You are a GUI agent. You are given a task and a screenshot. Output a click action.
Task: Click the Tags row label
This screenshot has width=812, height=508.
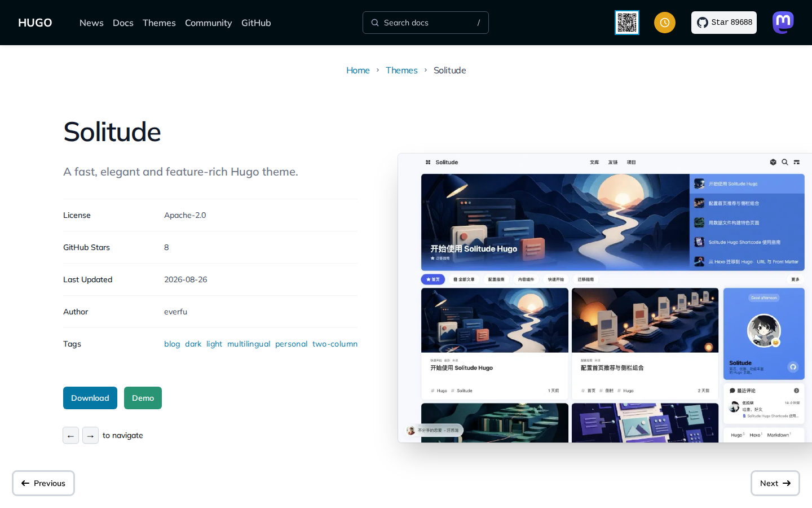click(72, 344)
